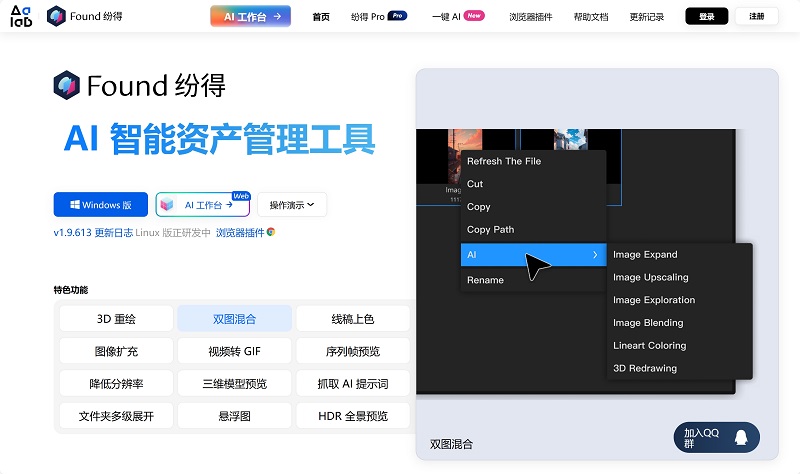Select the 双图混合 feature

pos(235,319)
